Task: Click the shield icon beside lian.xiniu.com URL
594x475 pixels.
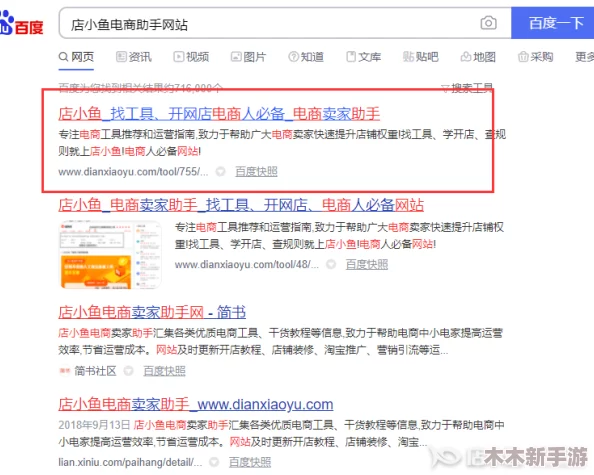Action: click(x=214, y=462)
